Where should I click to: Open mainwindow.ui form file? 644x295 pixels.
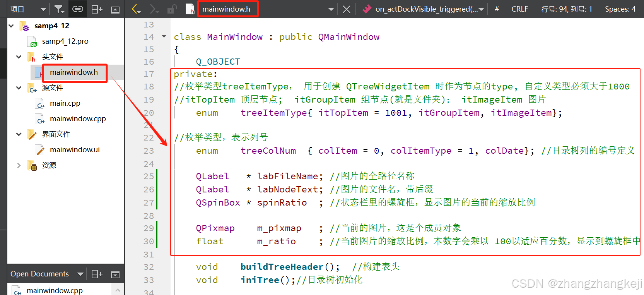tap(75, 149)
